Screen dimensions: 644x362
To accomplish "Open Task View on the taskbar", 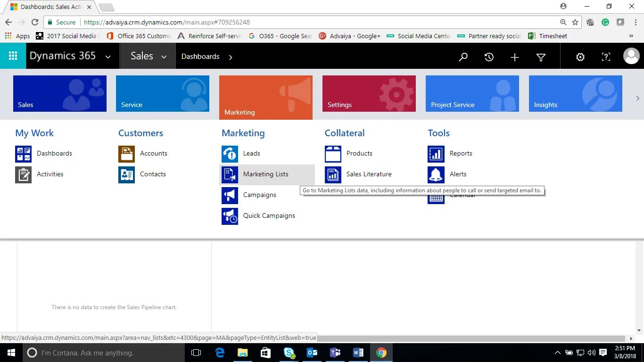I will (196, 353).
